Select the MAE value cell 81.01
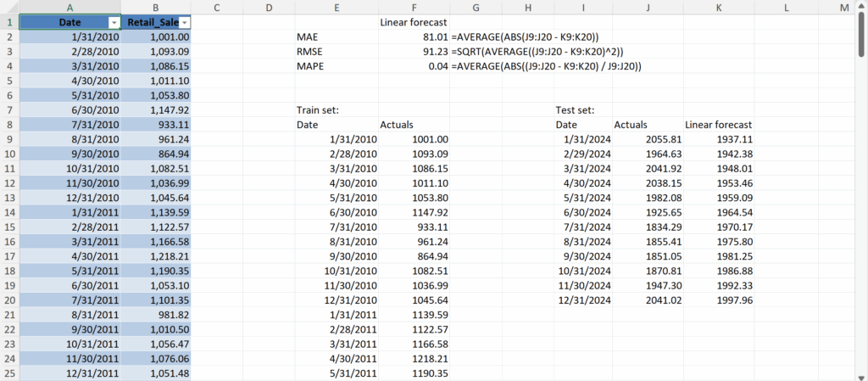The width and height of the screenshot is (868, 381). point(414,37)
